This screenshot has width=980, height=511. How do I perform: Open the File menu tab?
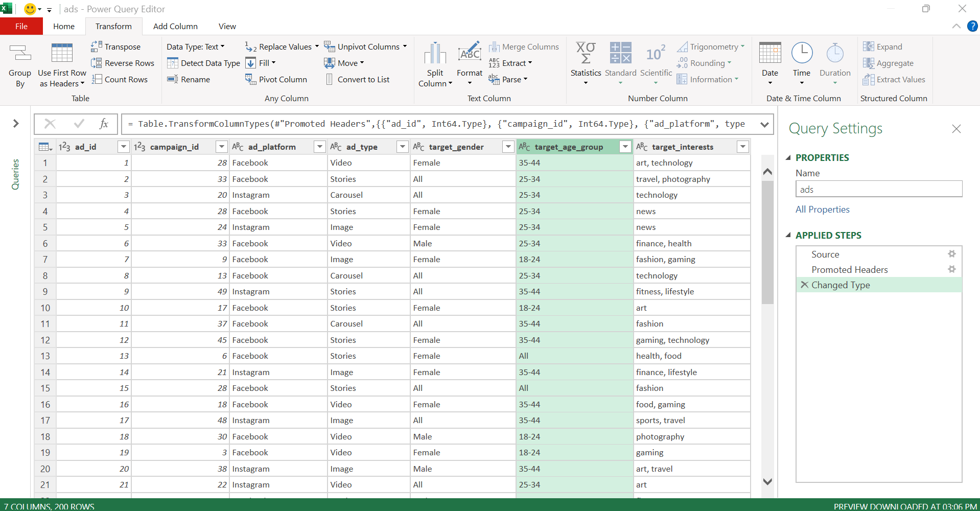point(21,26)
